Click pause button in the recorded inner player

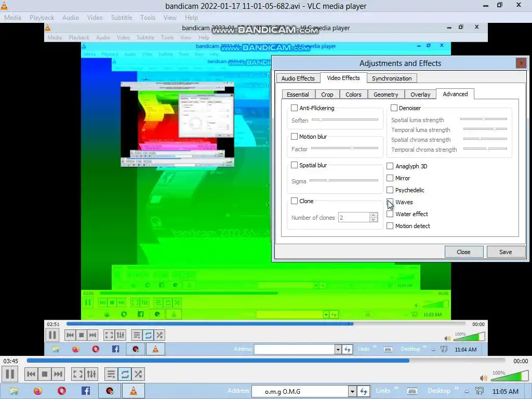(52, 335)
